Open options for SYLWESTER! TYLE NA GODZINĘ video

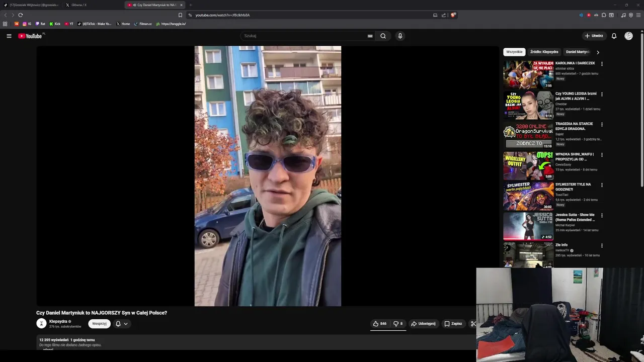coord(602,185)
